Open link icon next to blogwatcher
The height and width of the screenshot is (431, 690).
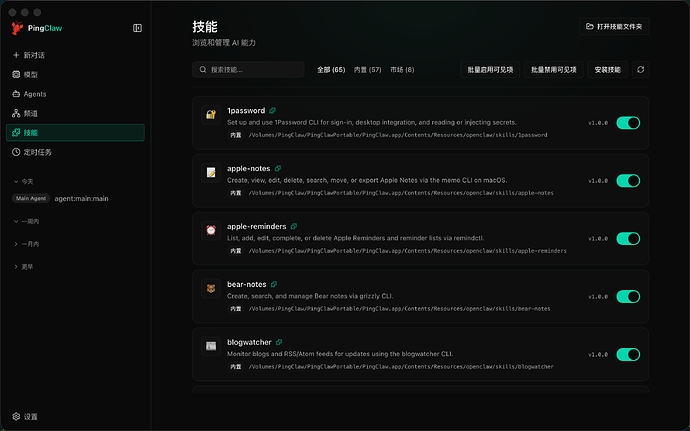(279, 342)
